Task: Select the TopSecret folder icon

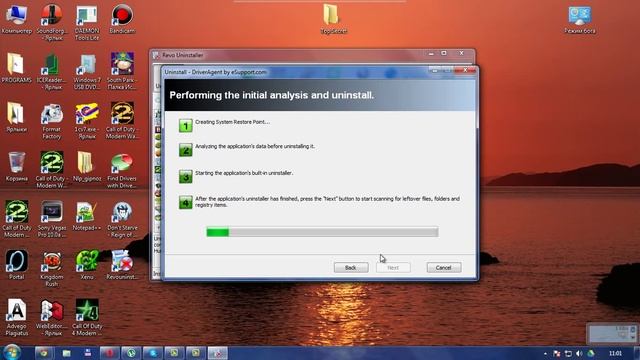Action: 333,19
